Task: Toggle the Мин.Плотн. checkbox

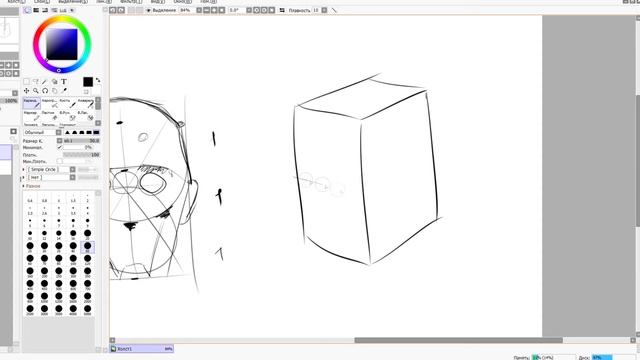Action: point(60,161)
